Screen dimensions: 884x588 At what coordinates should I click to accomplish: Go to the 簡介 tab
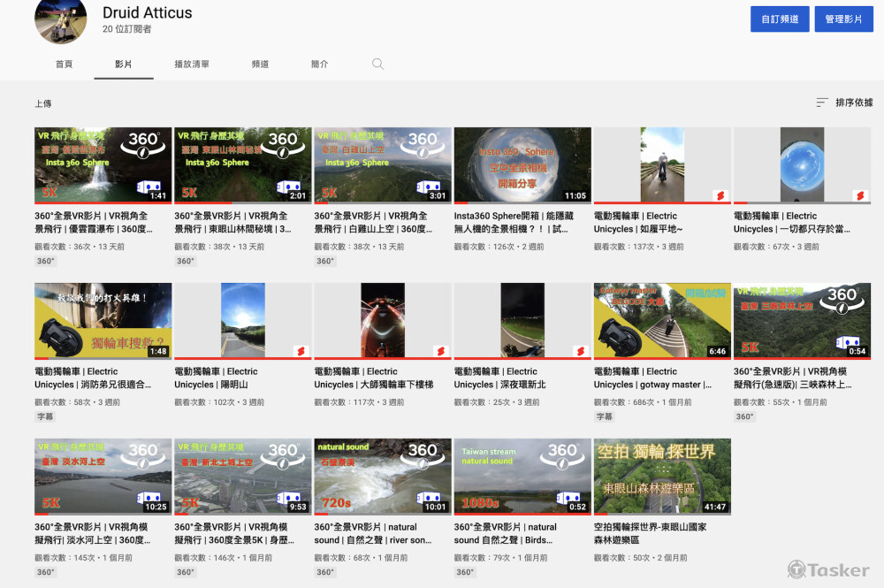click(320, 65)
